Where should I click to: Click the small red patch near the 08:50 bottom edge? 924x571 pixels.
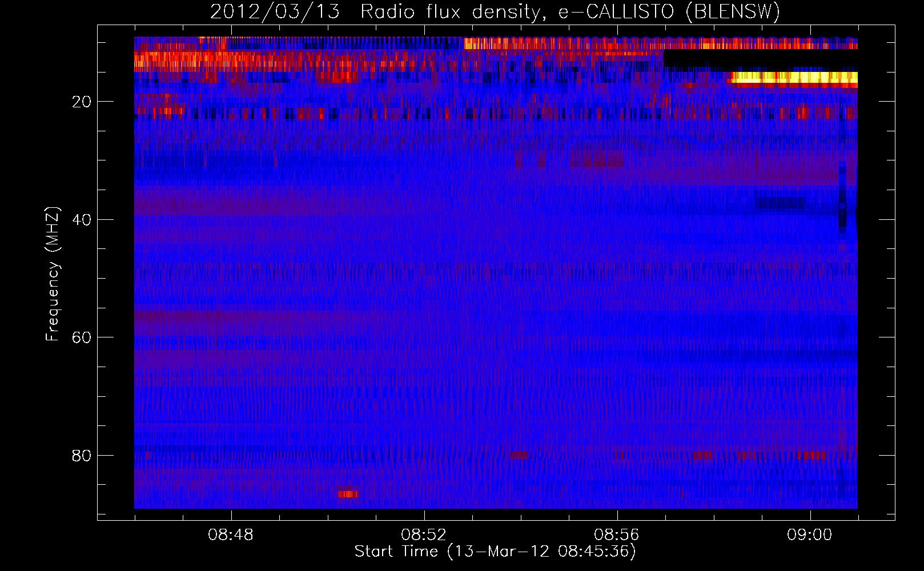[x=348, y=493]
